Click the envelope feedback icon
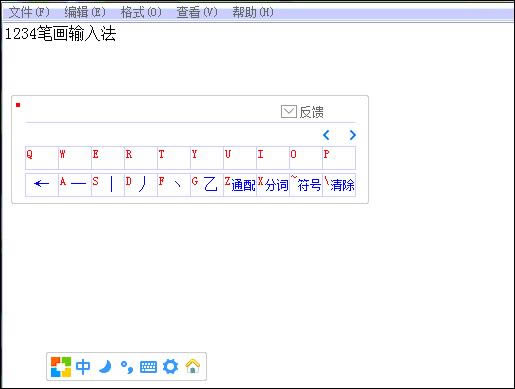The width and height of the screenshot is (515, 389). [x=289, y=112]
